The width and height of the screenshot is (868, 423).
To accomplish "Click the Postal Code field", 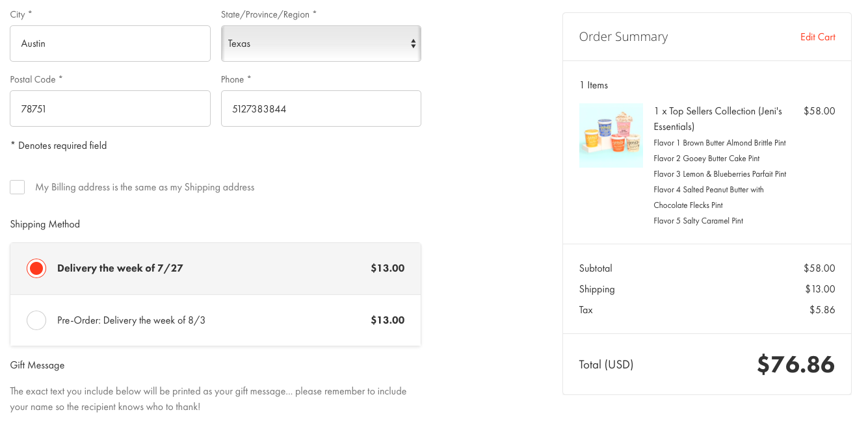I will 110,109.
